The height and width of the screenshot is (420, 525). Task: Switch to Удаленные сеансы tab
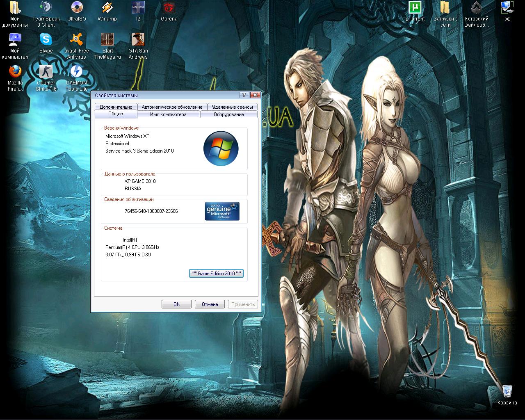click(x=233, y=107)
